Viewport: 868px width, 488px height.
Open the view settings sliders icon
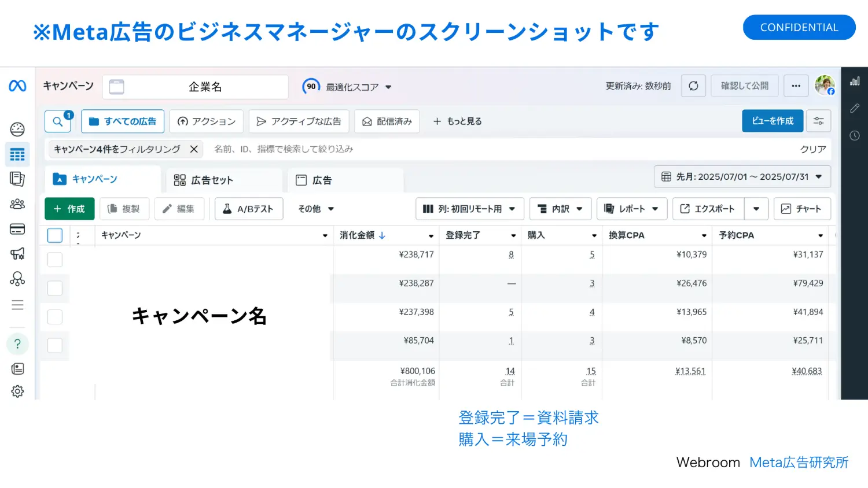(x=818, y=121)
